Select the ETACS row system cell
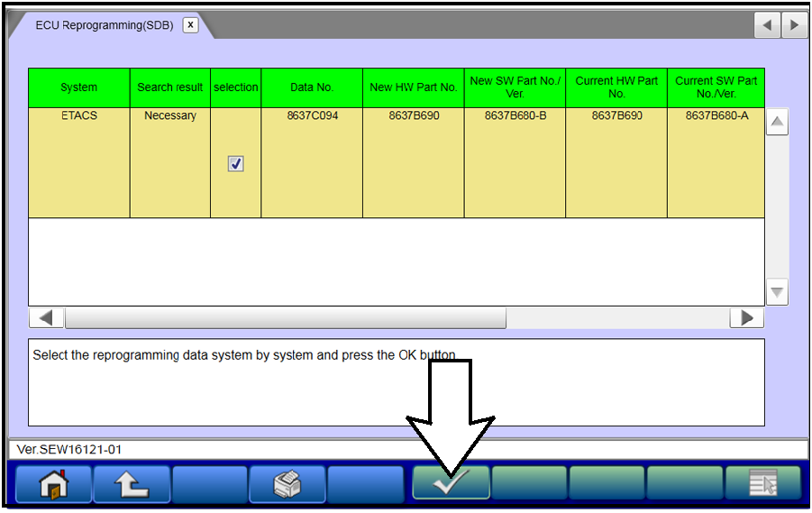The image size is (812, 513). click(x=79, y=116)
